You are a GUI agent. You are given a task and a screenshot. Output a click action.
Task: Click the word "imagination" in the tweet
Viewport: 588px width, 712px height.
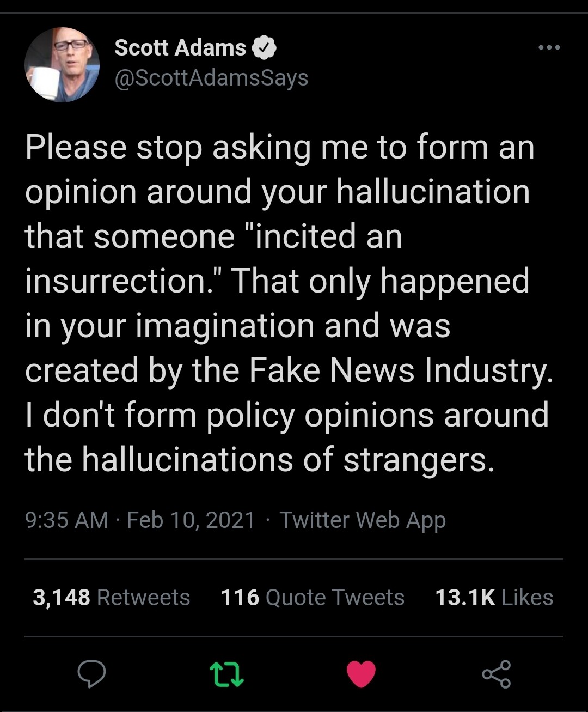[224, 326]
